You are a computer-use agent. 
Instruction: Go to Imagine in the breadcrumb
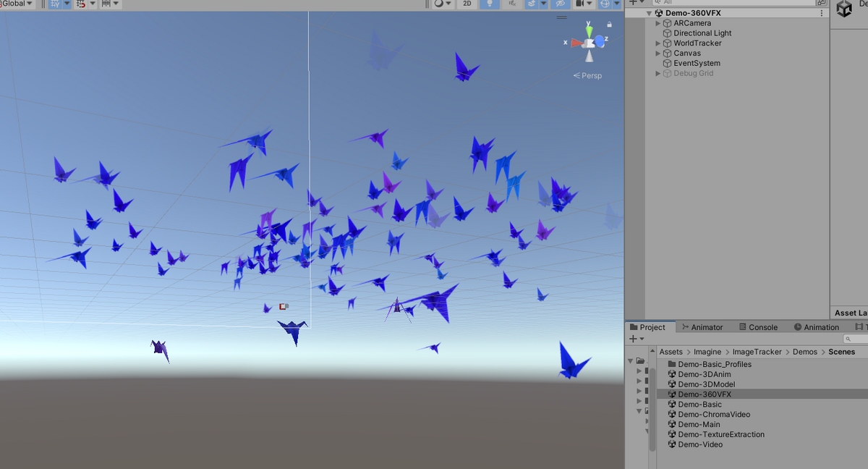click(x=707, y=352)
